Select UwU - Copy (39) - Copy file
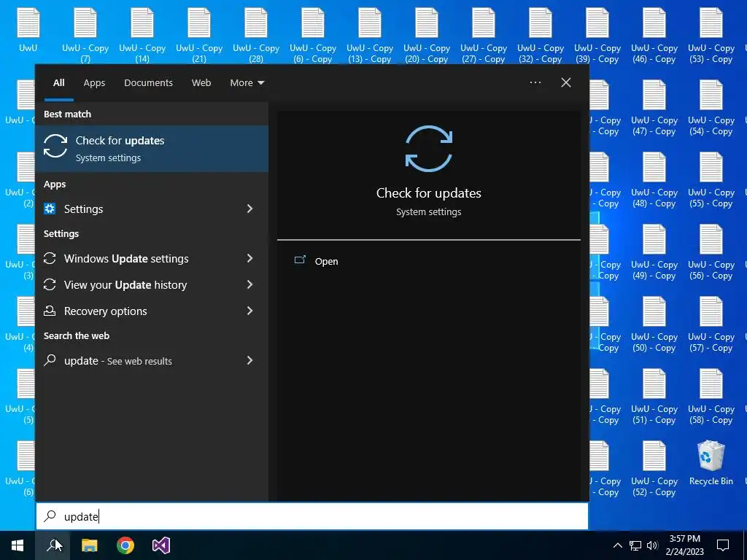The width and height of the screenshot is (747, 560). pyautogui.click(x=597, y=34)
